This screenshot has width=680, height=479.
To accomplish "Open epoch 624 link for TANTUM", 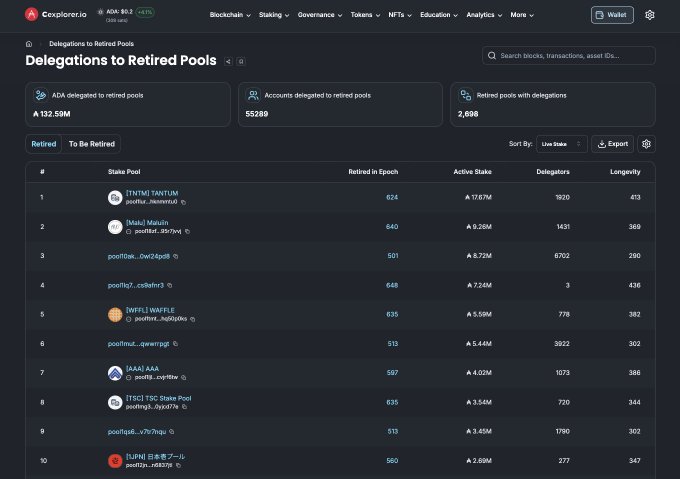I will point(392,197).
